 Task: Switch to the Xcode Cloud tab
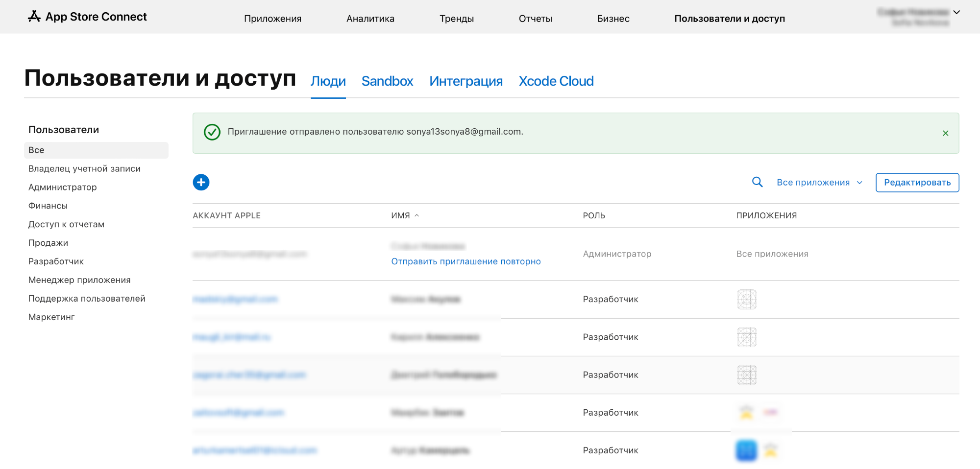[x=556, y=81]
